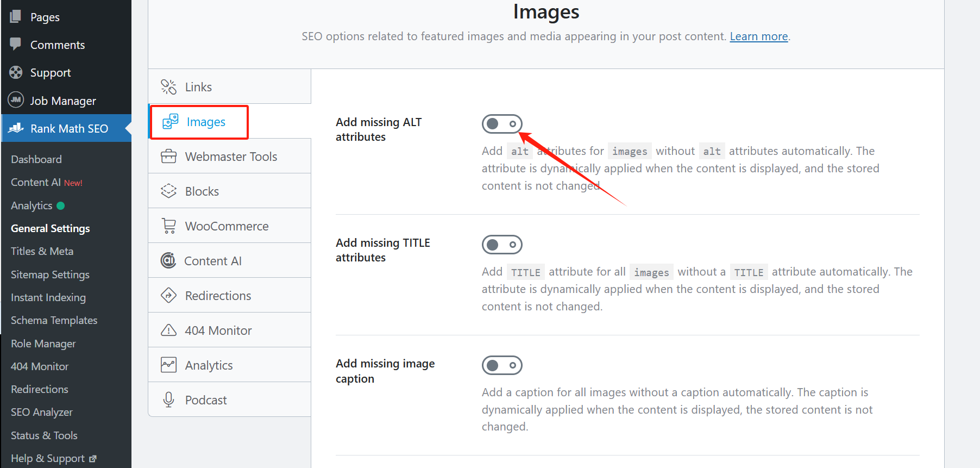Open the Comments admin menu
The image size is (980, 468).
click(58, 45)
